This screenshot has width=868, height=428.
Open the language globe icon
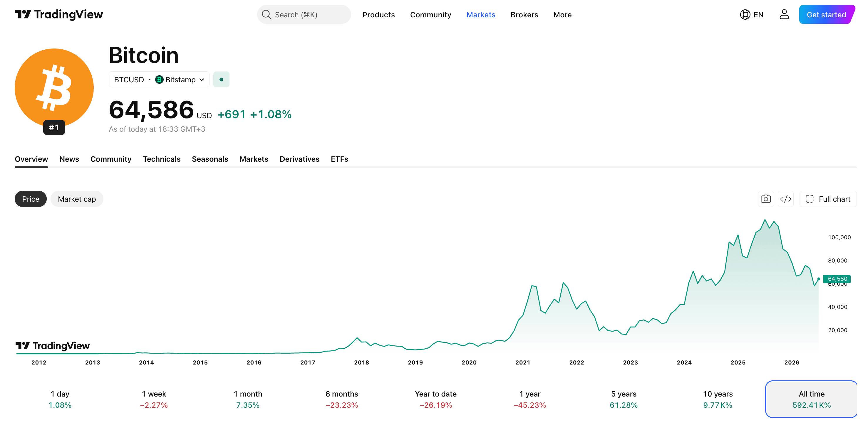(745, 14)
